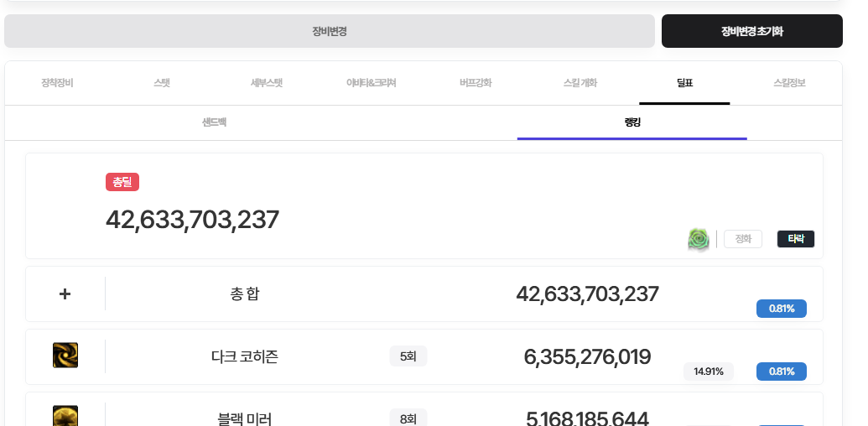Click the green rose icon
868x426 pixels.
(699, 239)
